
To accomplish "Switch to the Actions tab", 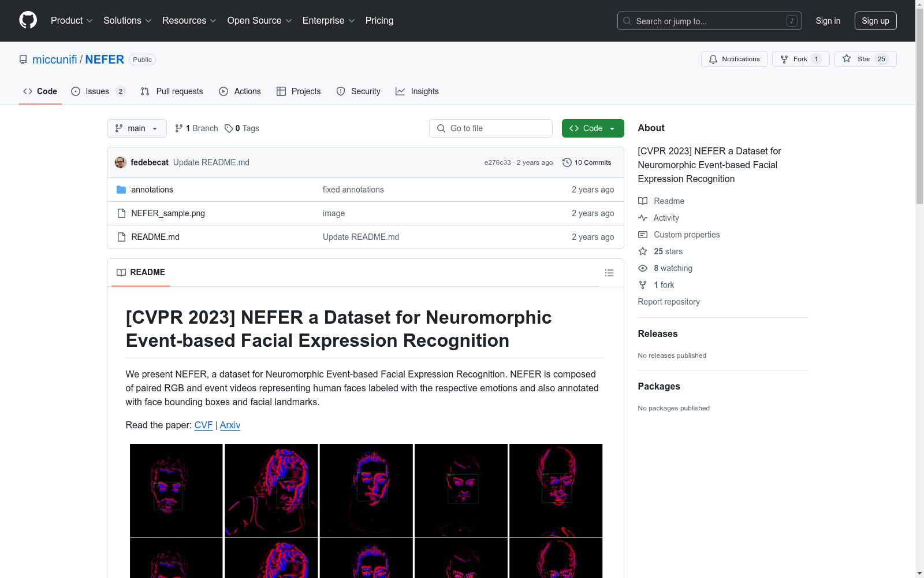I will pos(240,91).
